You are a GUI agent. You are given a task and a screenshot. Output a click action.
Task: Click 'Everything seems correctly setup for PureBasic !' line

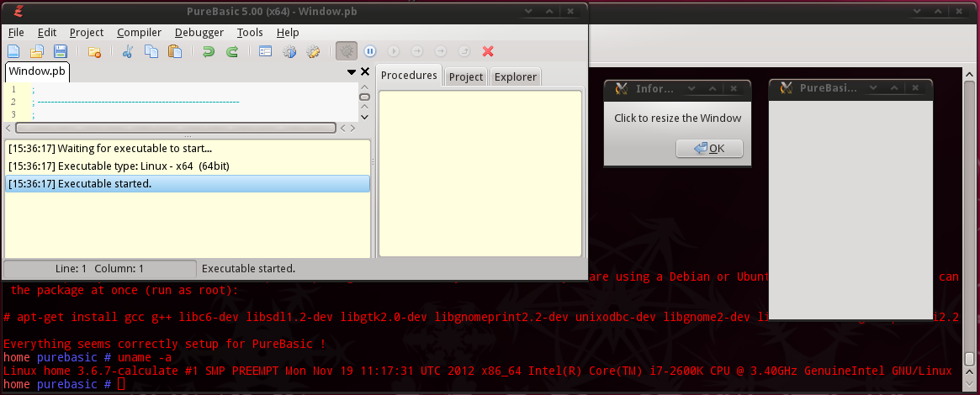[x=164, y=344]
